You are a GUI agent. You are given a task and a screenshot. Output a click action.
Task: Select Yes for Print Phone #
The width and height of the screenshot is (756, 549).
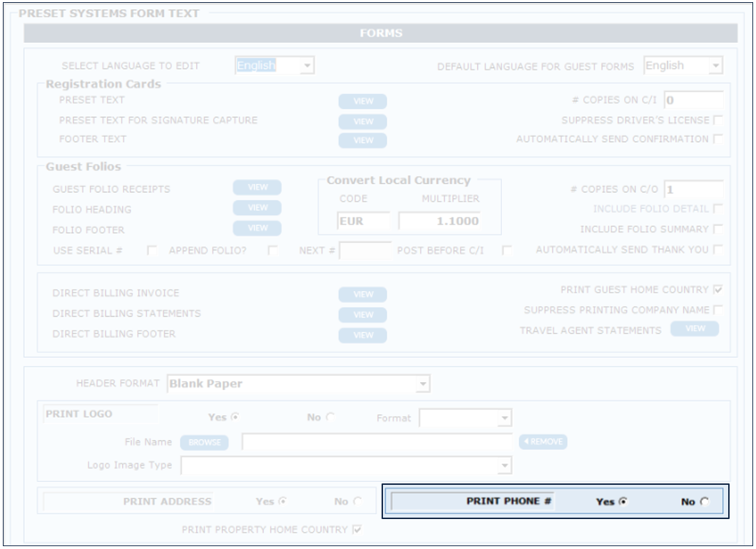(623, 502)
